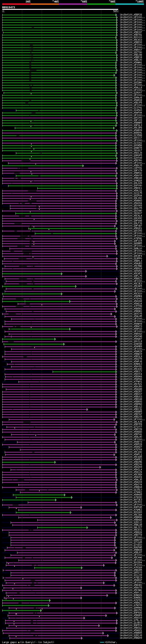Click the UniRef100_Q9XIL8 entry
146x644 pixels.
131,342
